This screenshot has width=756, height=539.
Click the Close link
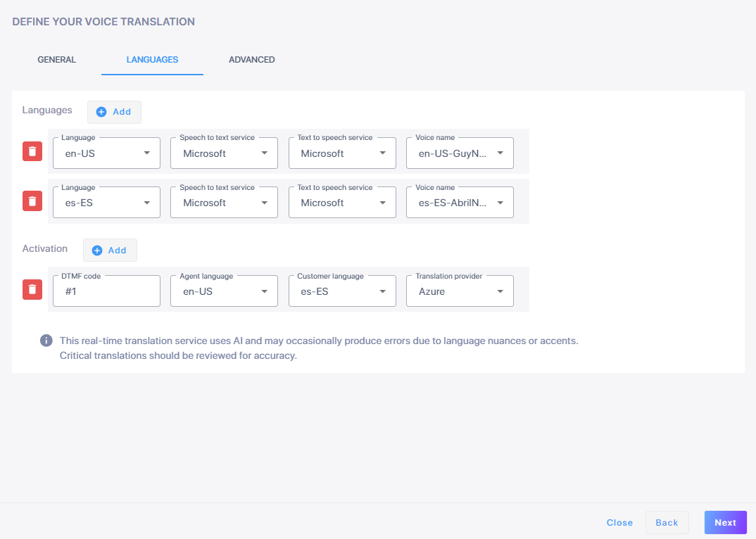(619, 523)
